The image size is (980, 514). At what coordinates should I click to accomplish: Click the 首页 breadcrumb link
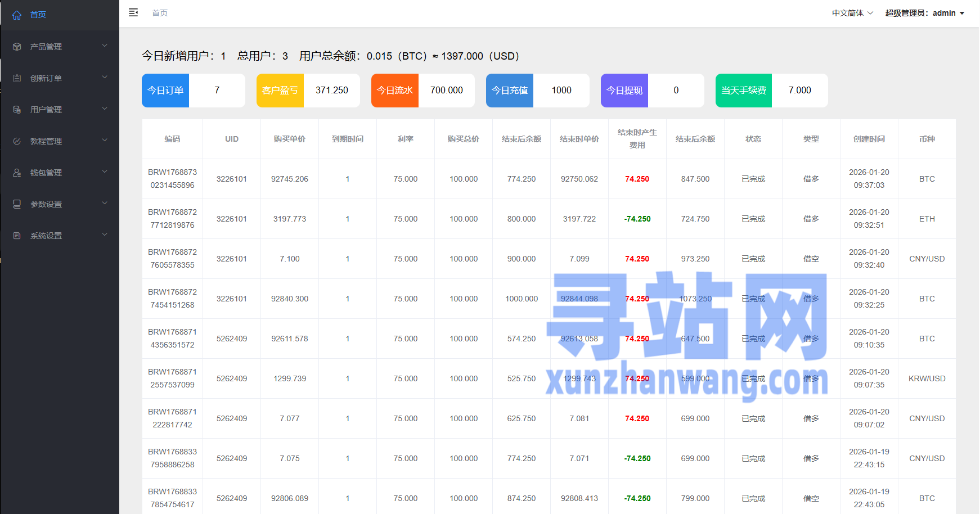click(160, 13)
